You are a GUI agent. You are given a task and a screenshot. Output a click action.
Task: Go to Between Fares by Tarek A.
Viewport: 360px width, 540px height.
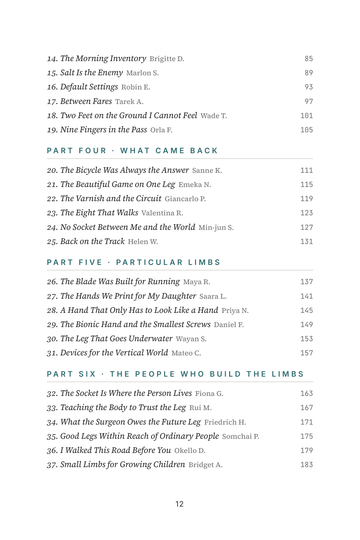pos(179,101)
